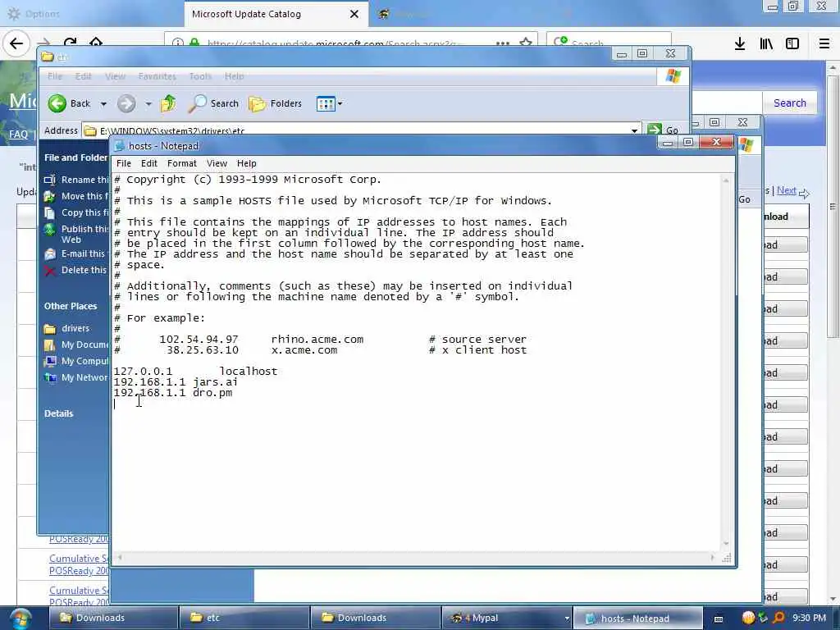Screen dimensions: 840x630
Task: Expand the Details section header
Action: (59, 413)
